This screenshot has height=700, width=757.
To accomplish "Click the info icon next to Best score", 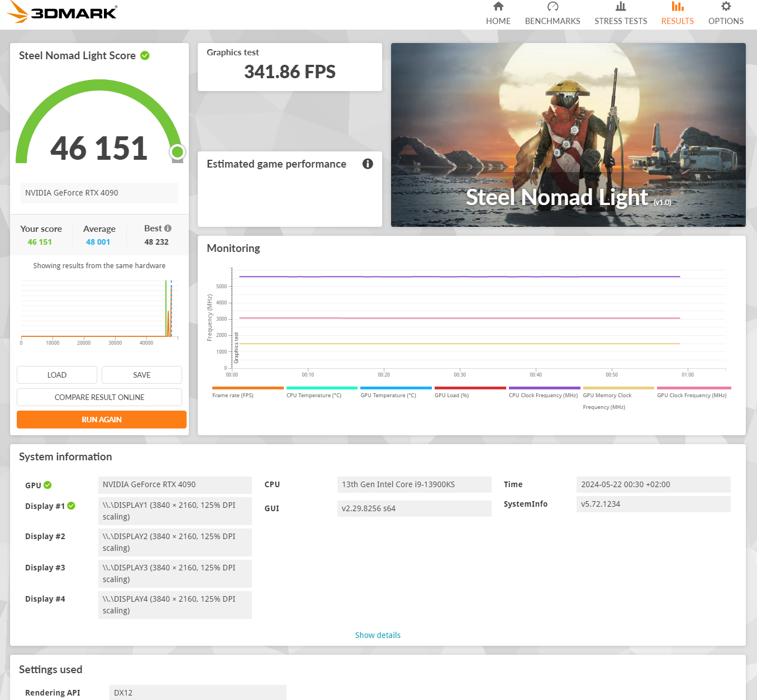I will [x=168, y=228].
